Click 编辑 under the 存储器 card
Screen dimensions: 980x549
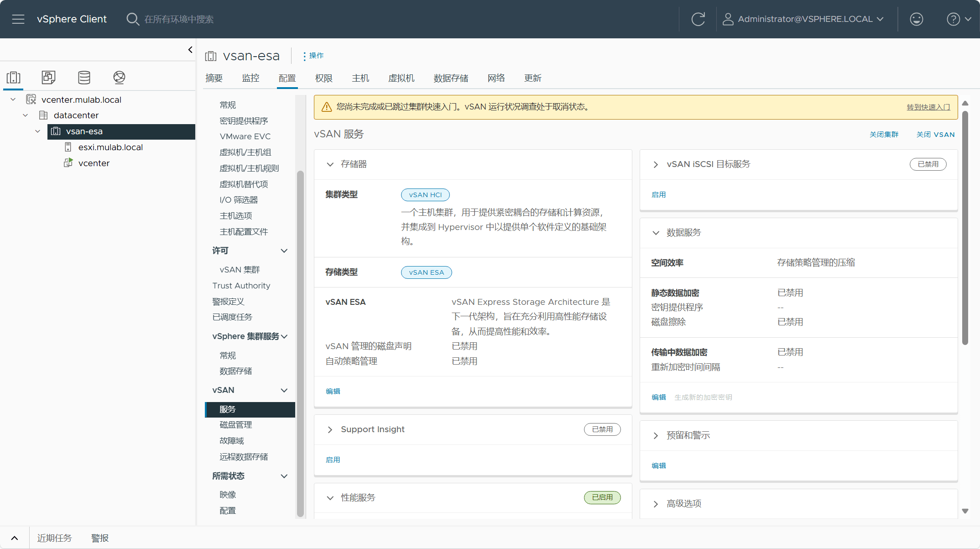[333, 391]
